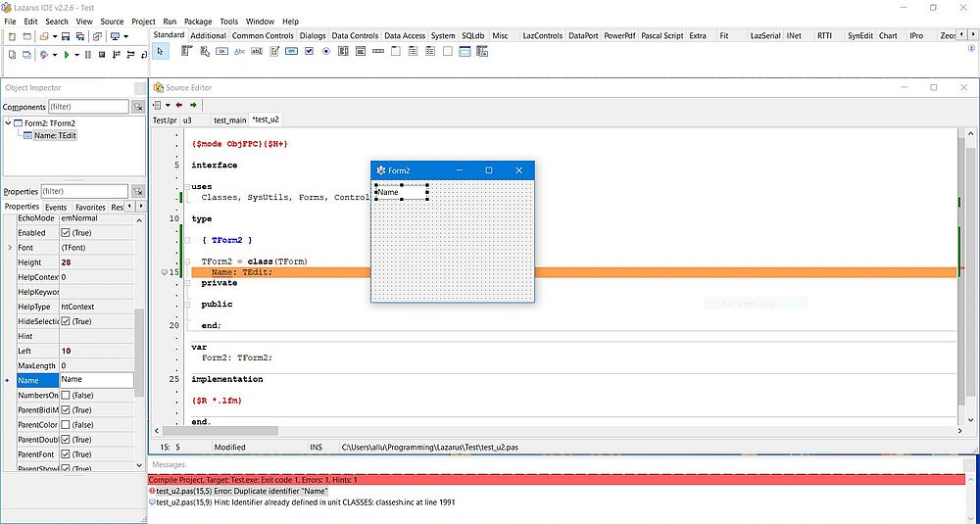This screenshot has width=980, height=524.
Task: Run the project with green play icon
Action: pos(67,55)
